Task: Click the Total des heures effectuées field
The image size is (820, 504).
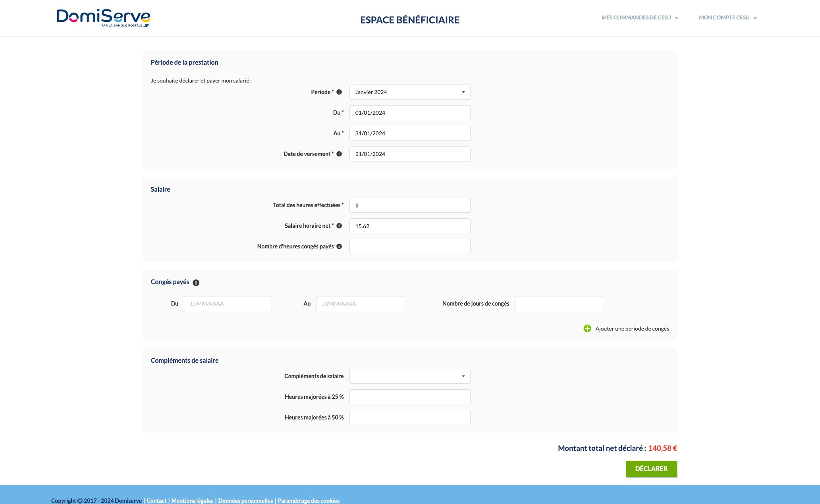Action: tap(409, 205)
